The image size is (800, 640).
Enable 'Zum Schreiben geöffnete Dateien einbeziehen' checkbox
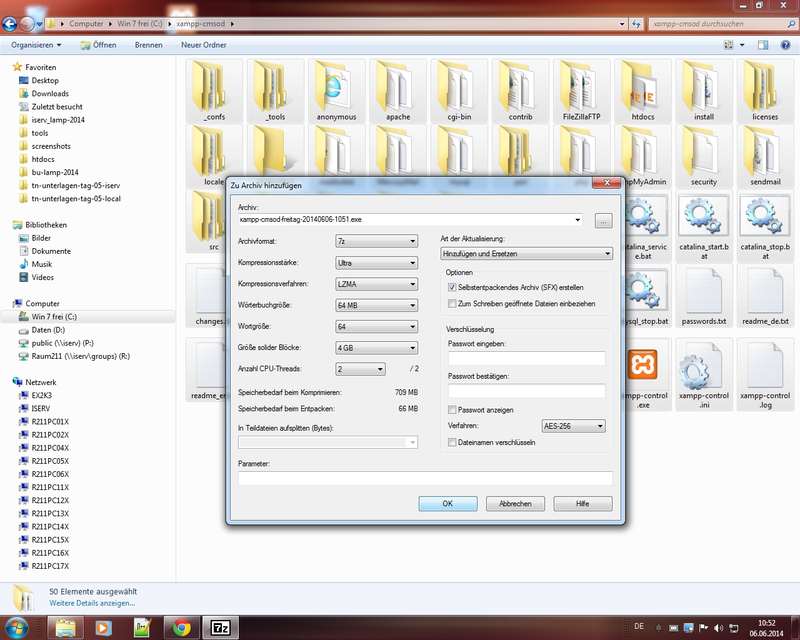point(453,303)
